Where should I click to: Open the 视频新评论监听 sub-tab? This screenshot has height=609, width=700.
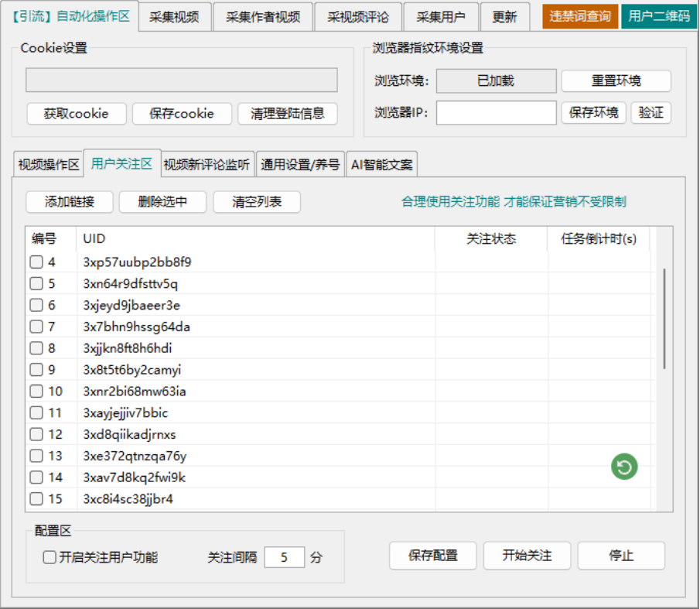[x=207, y=164]
